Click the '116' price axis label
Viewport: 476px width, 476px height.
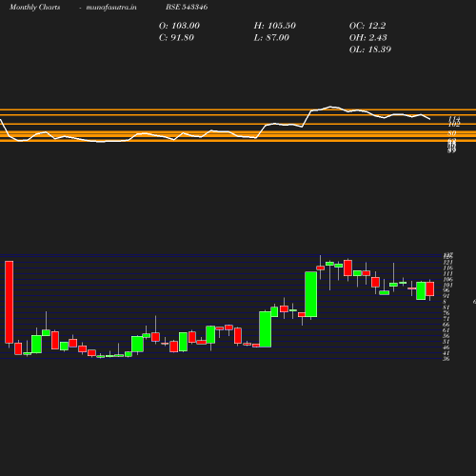pos(447,268)
